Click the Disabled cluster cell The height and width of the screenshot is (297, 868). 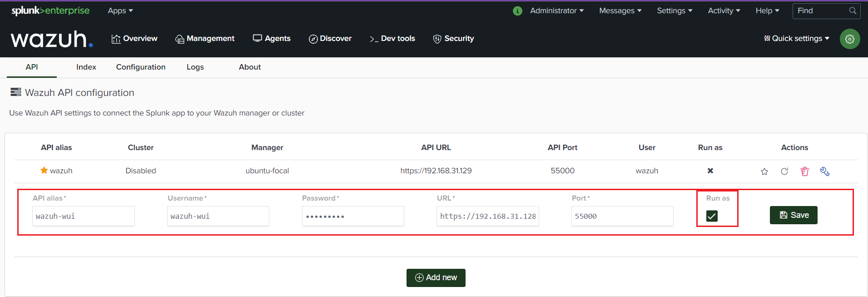click(x=141, y=171)
